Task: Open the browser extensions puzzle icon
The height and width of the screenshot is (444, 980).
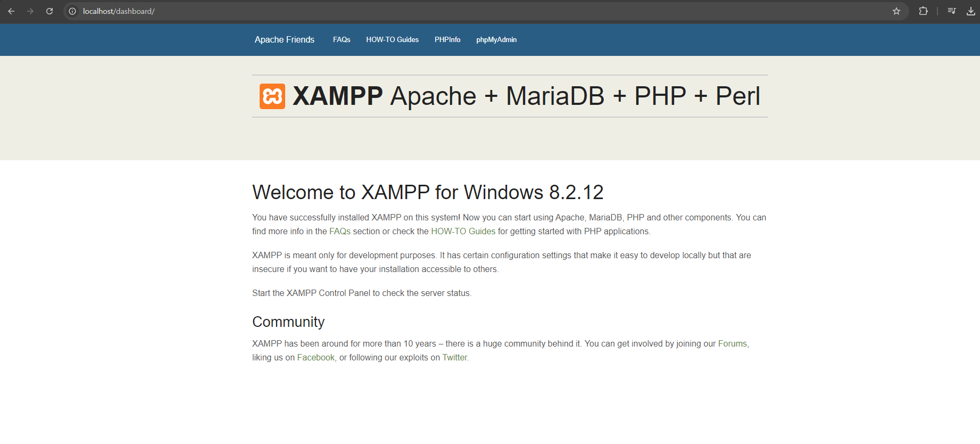Action: click(923, 11)
